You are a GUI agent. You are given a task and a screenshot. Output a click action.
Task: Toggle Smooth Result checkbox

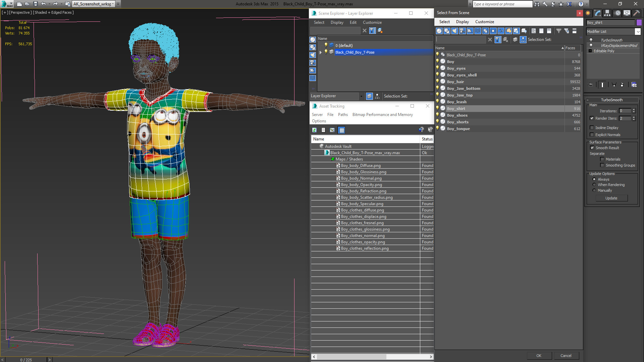[592, 148]
